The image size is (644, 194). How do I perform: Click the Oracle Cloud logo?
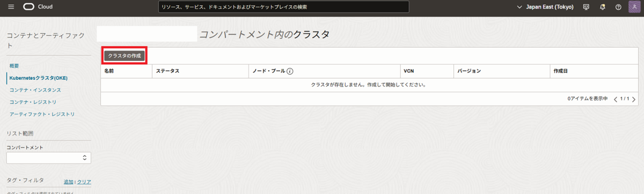pyautogui.click(x=38, y=7)
